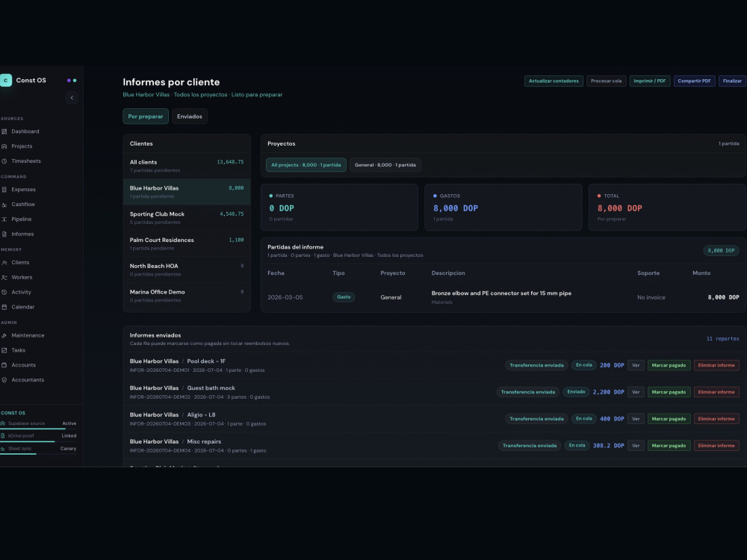
Task: Select Blue Harbor Villas in Clientes list
Action: click(187, 191)
